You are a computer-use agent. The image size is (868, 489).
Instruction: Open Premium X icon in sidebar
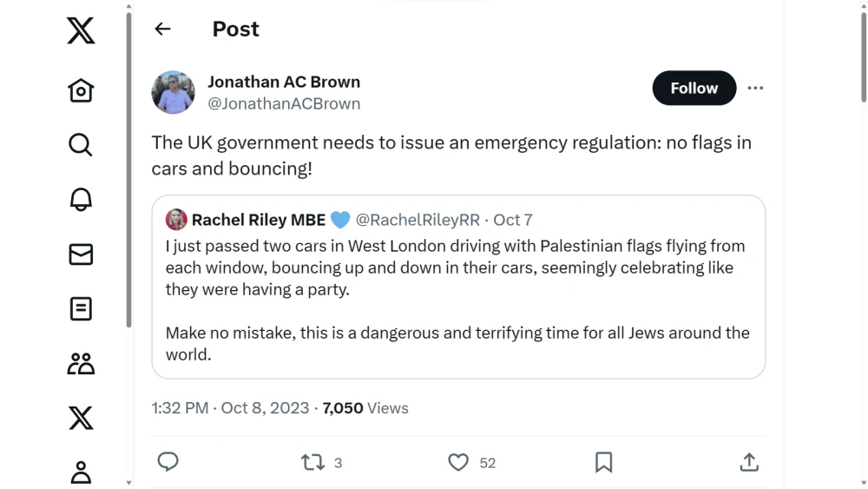81,418
